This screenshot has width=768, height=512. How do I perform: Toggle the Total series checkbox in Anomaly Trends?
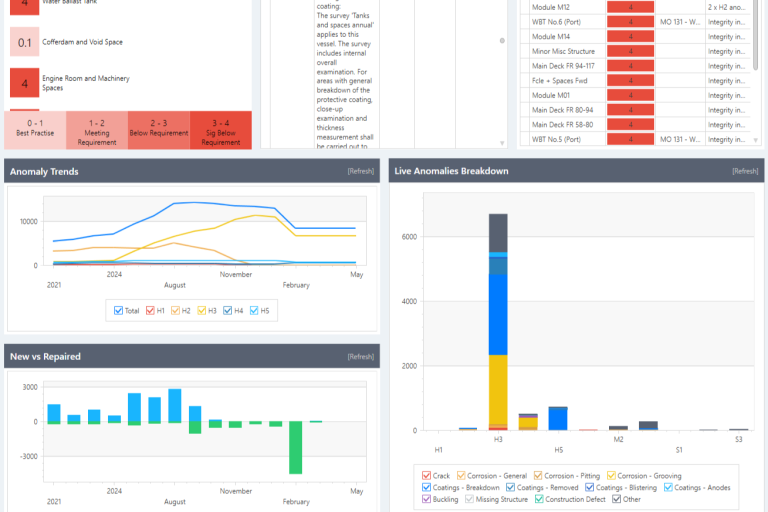coord(119,311)
